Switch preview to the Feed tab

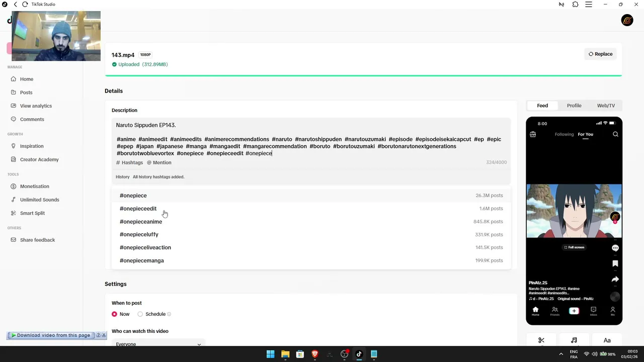pyautogui.click(x=542, y=106)
